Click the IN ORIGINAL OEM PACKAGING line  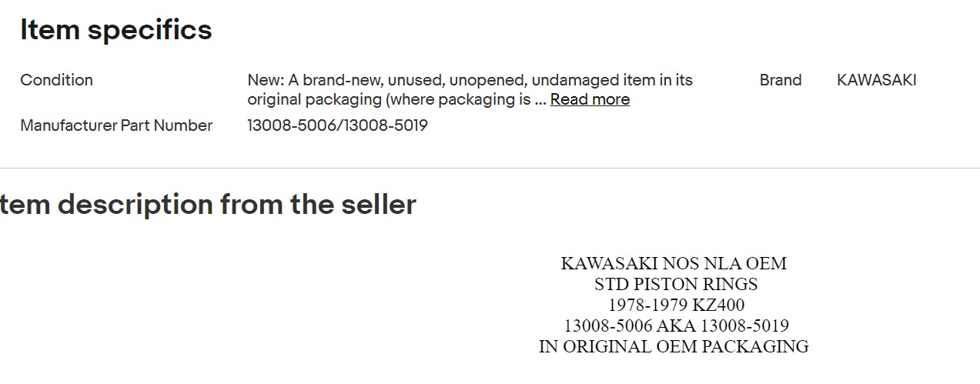pyautogui.click(x=674, y=346)
